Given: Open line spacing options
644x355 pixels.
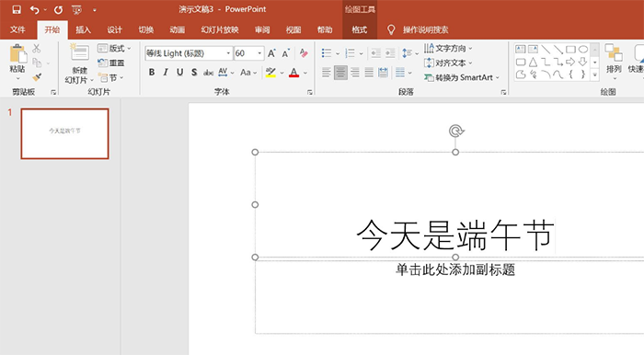Looking at the screenshot, I should 410,53.
